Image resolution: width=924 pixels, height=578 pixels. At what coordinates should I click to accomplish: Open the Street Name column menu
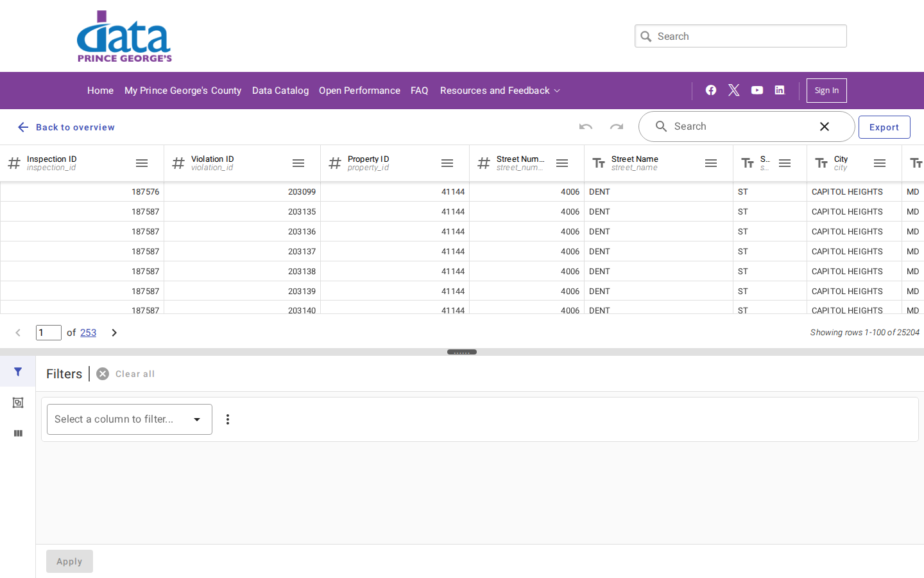(x=711, y=163)
